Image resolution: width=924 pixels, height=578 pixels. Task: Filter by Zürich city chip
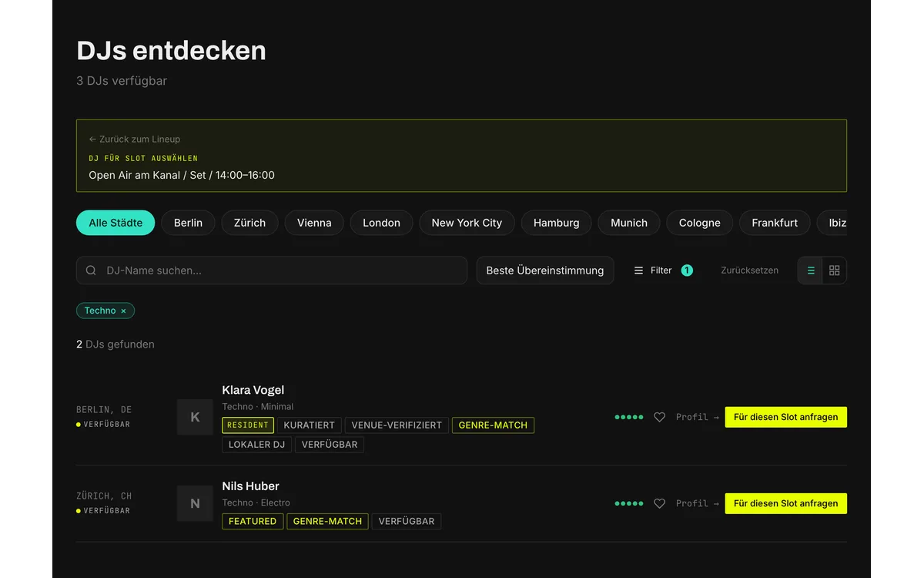pos(249,223)
